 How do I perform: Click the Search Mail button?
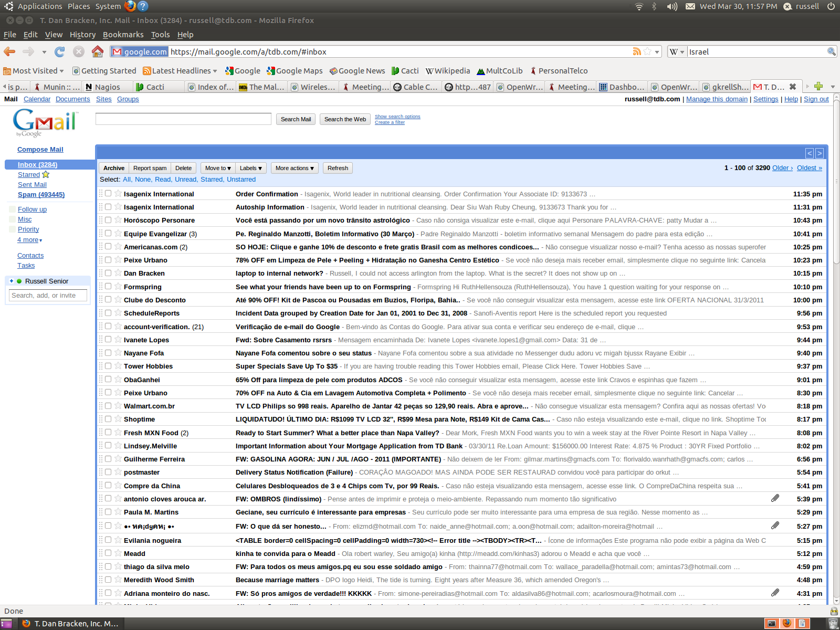click(296, 119)
